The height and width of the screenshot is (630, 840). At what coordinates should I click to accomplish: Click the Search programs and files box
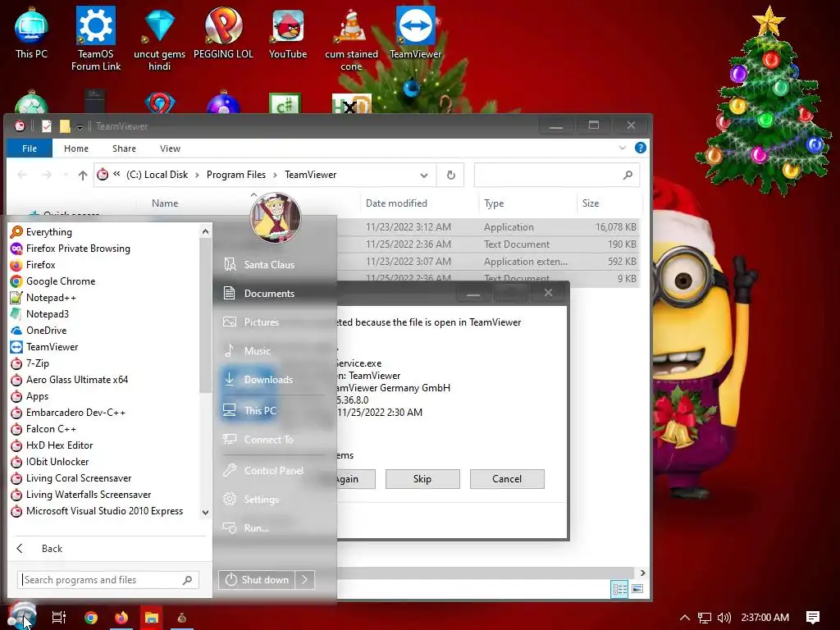(x=108, y=580)
